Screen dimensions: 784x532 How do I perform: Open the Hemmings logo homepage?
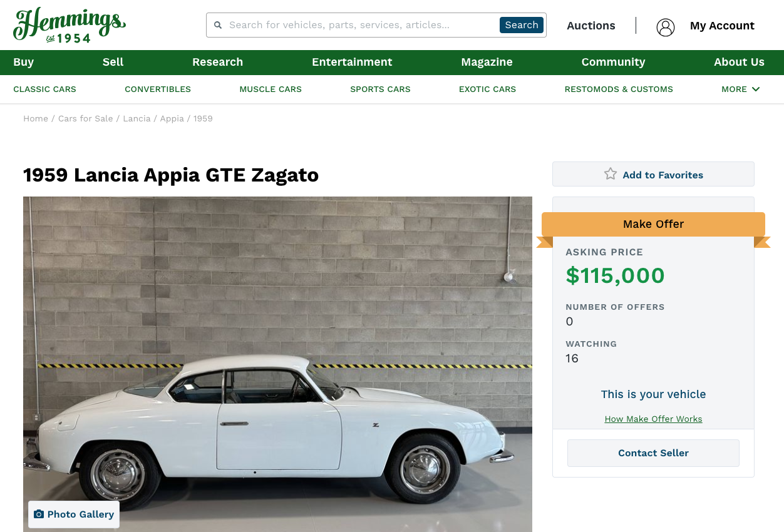(x=69, y=25)
